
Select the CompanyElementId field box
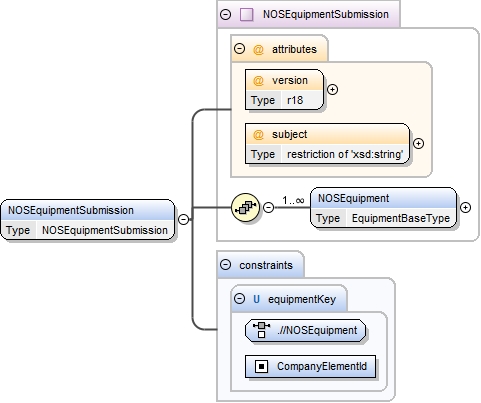pos(310,367)
